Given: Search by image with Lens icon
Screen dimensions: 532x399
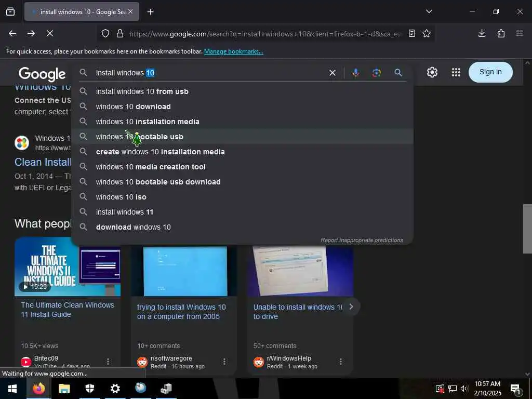Looking at the screenshot, I should pos(376,73).
